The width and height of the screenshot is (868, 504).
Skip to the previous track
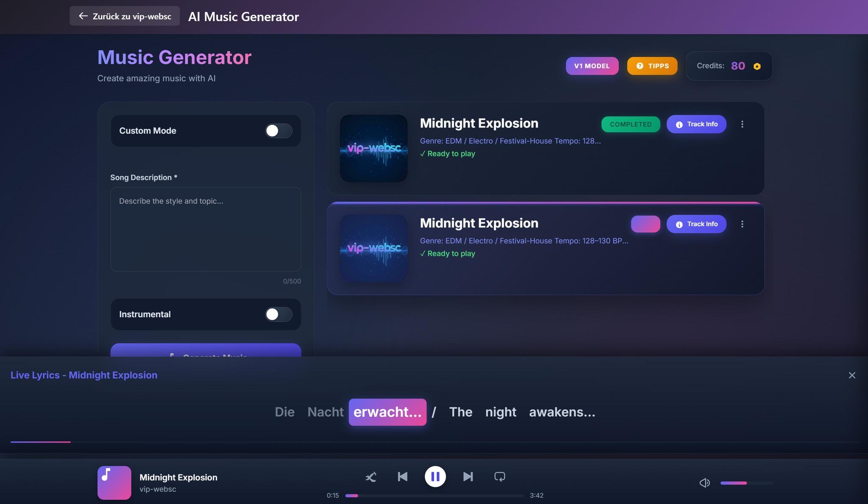(403, 477)
